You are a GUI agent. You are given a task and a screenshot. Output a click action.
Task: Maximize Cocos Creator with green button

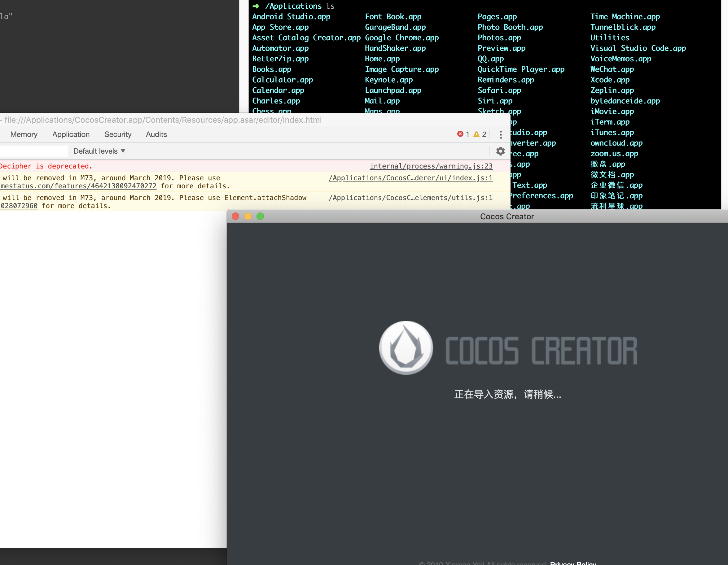click(260, 216)
